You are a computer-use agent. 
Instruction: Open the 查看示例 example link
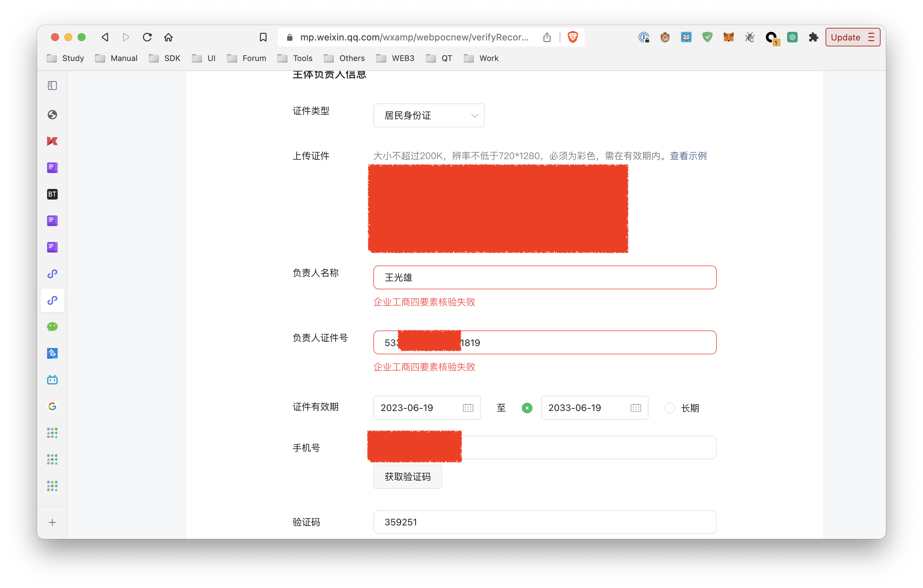click(688, 156)
